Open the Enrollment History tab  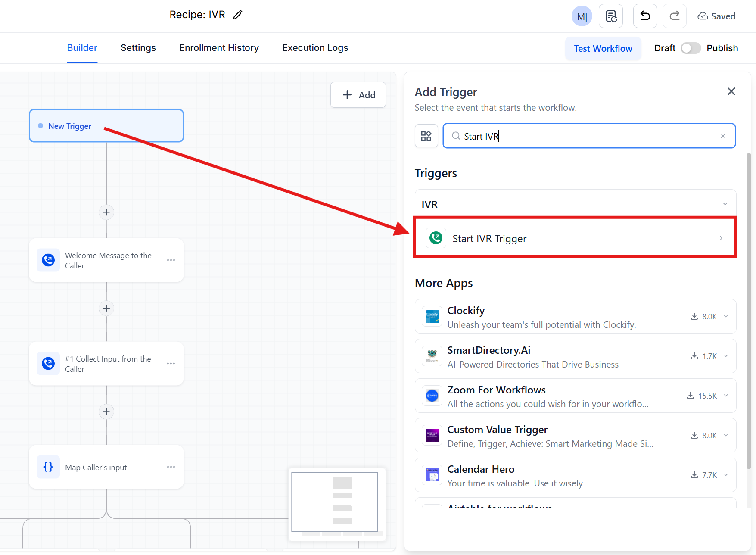click(x=219, y=48)
